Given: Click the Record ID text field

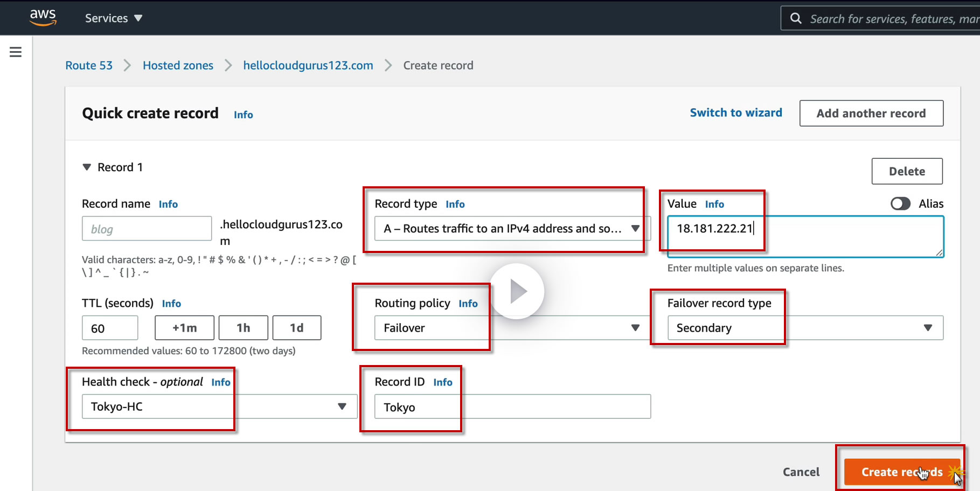Looking at the screenshot, I should click(512, 407).
